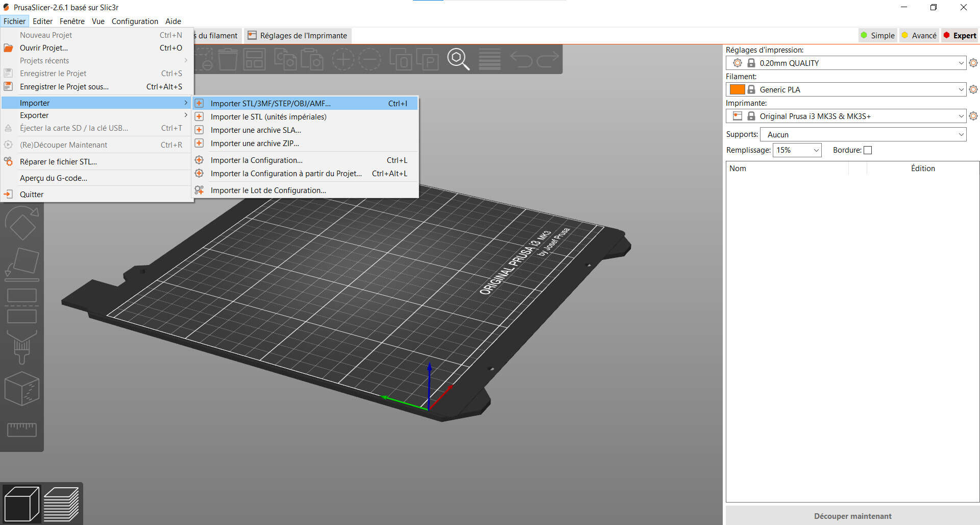Click gear icon next to Generic PLA filament
Image resolution: width=980 pixels, height=525 pixels.
(x=973, y=89)
